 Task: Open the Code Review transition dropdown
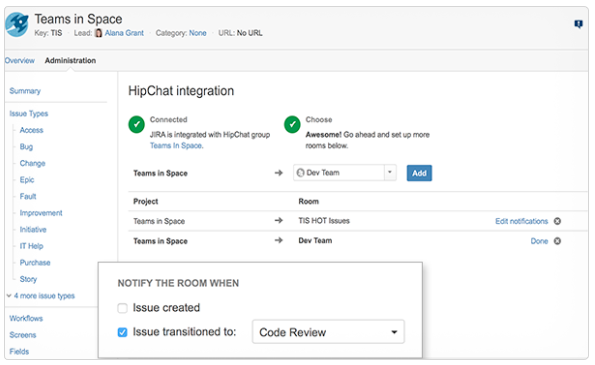[328, 332]
